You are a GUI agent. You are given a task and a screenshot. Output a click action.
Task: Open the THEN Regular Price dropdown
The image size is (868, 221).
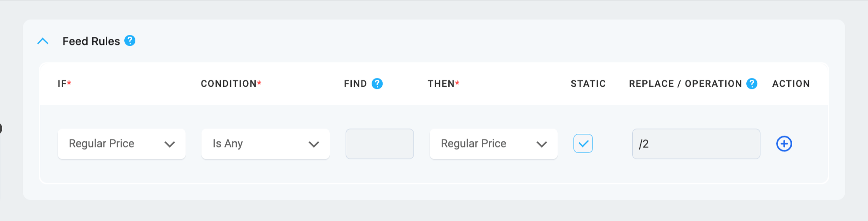[x=493, y=144]
